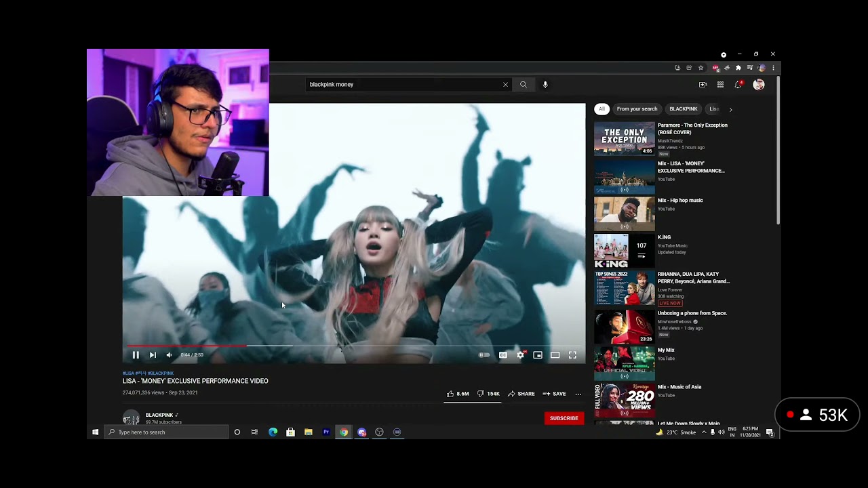Pause the playing video
This screenshot has width=868, height=488.
pos(136,355)
